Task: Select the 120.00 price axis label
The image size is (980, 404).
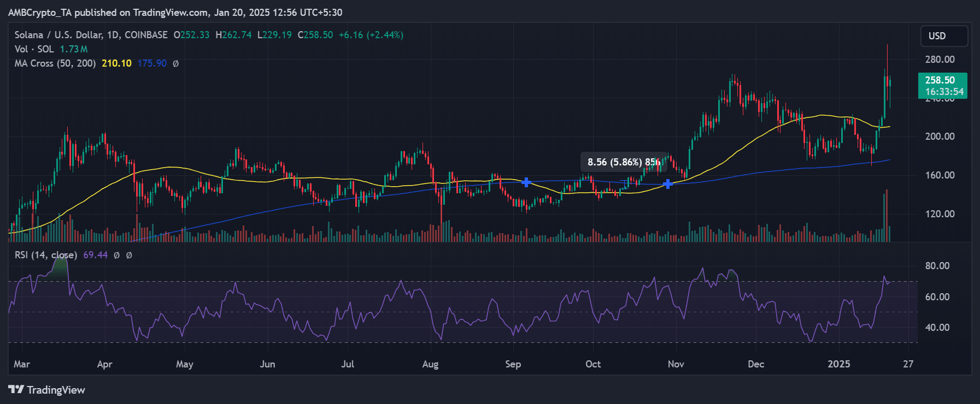Action: pyautogui.click(x=940, y=214)
